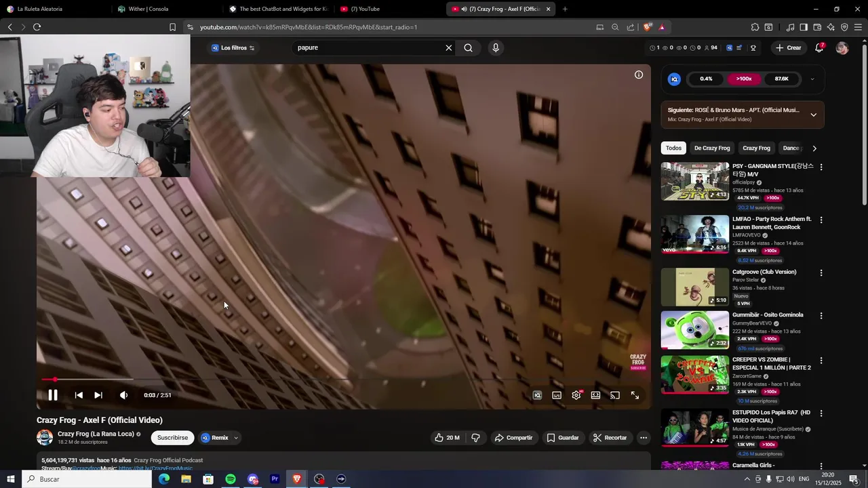Reload the current page
Image resolution: width=868 pixels, height=488 pixels.
pyautogui.click(x=37, y=27)
